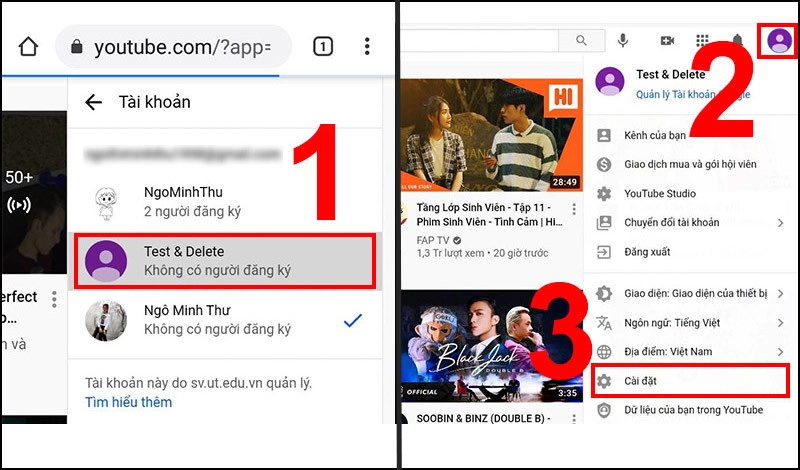This screenshot has height=470, width=800.
Task: Play the BlackJack Double B thumbnail
Action: (492, 346)
